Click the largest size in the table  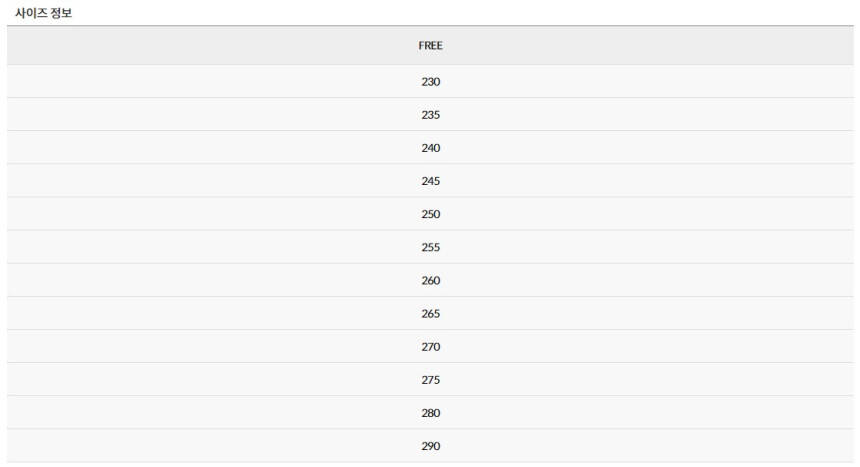coord(430,445)
